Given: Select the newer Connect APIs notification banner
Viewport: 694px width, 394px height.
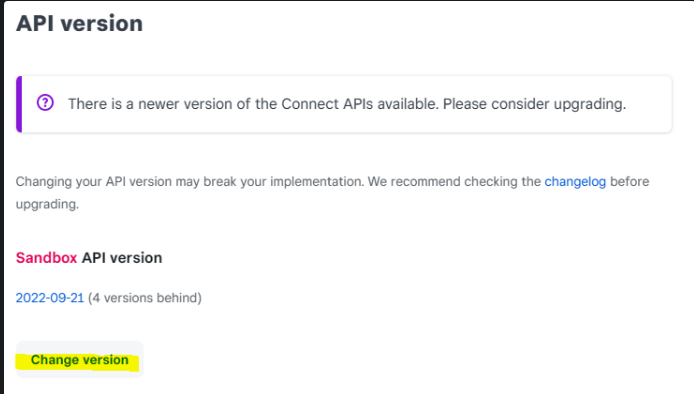Looking at the screenshot, I should pyautogui.click(x=344, y=104).
